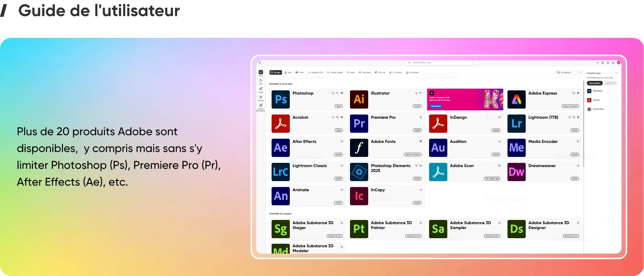Click the InCopy Ic icon
Screen dimensions: 644x276
[359, 196]
